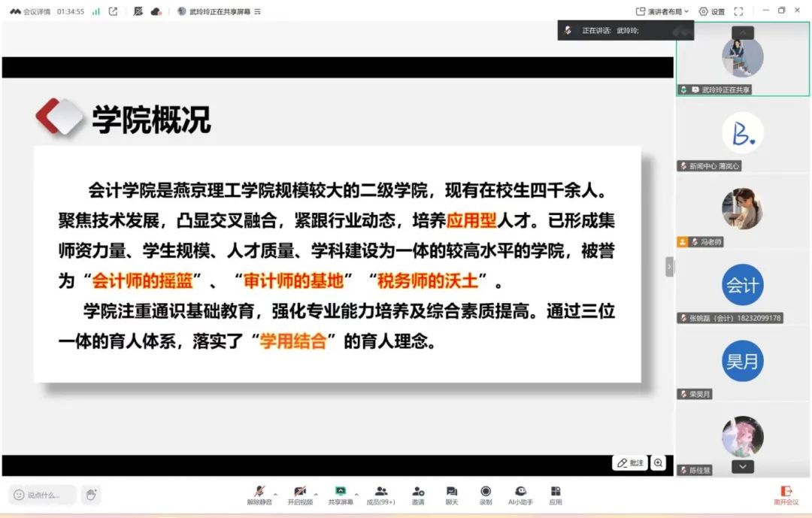Screen dimensions: 812x518
Task: Start recording with 录制 button
Action: point(486,494)
